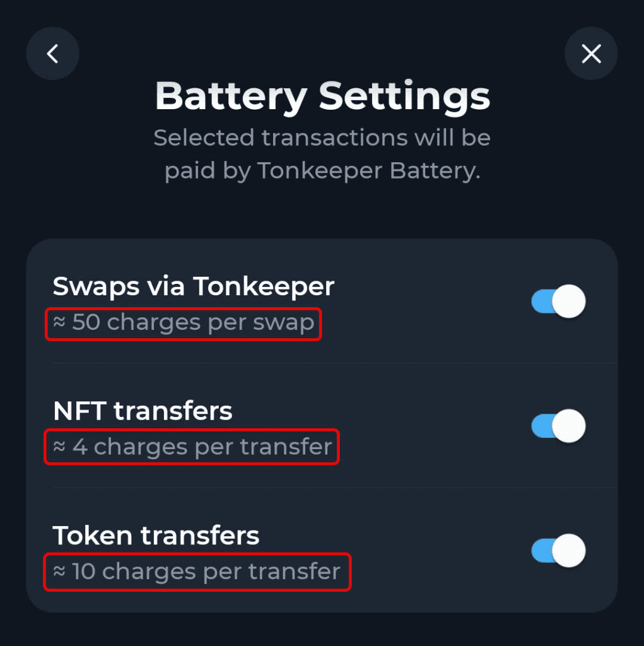Image resolution: width=644 pixels, height=646 pixels.
Task: Click the ≈ symbol before 4 charges
Action: [x=59, y=447]
